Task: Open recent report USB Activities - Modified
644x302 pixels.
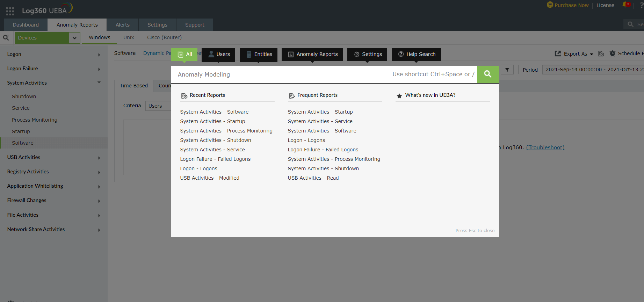Action: tap(210, 178)
